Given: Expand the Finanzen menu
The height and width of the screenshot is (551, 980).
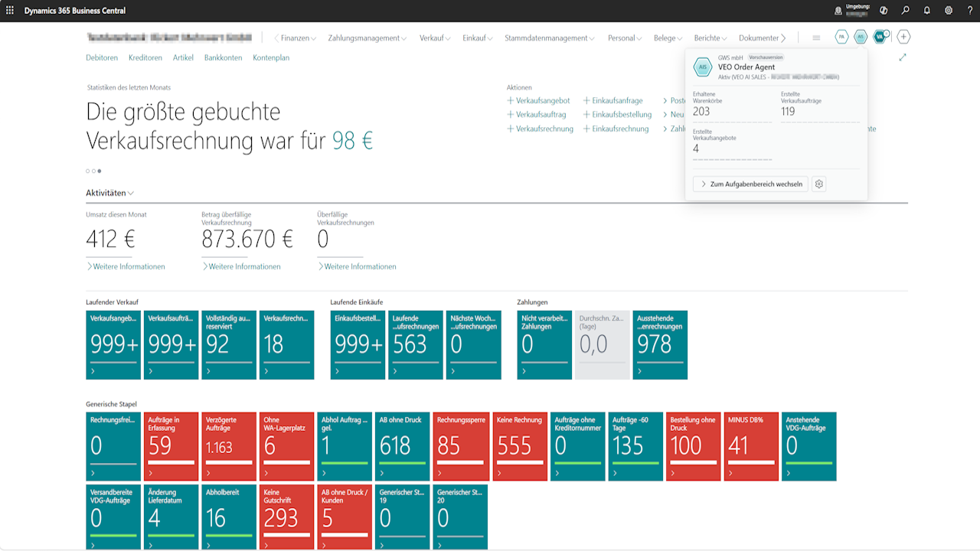Looking at the screenshot, I should click(299, 37).
